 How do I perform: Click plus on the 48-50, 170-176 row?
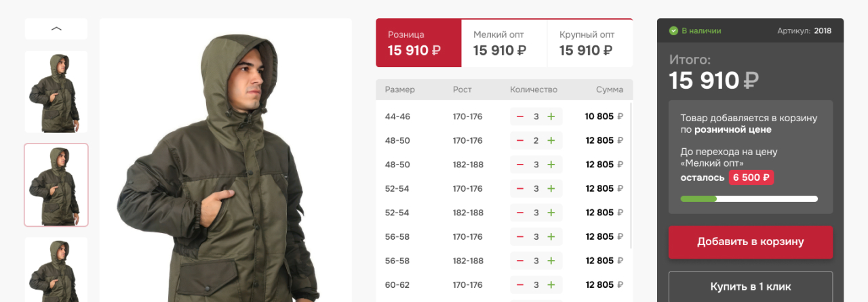click(551, 141)
